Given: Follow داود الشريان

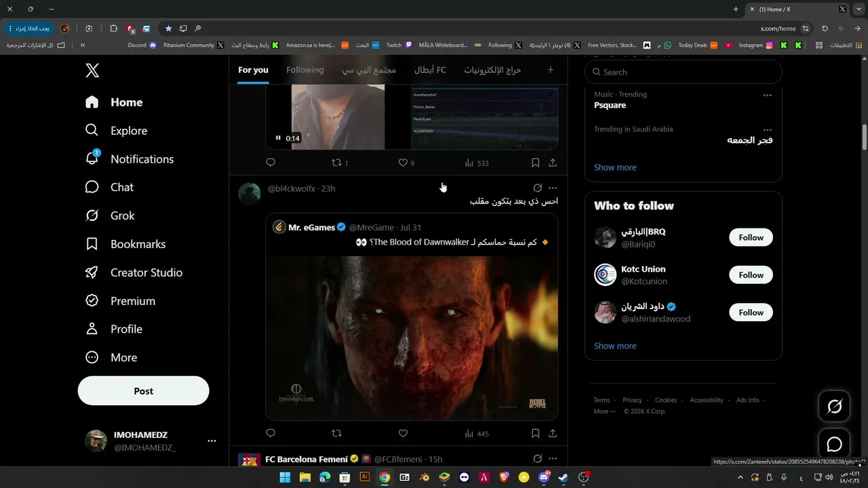Looking at the screenshot, I should 751,312.
